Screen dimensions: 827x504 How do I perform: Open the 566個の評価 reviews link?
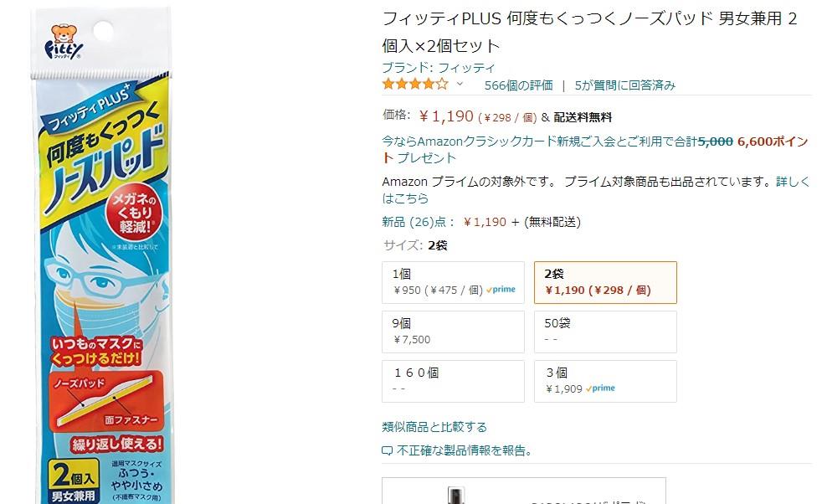coord(518,85)
